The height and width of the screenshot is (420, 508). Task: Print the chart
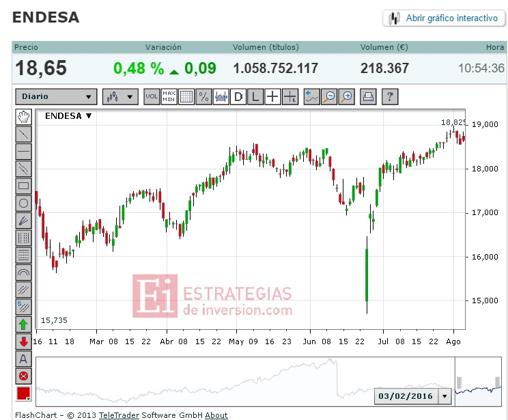pyautogui.click(x=368, y=96)
